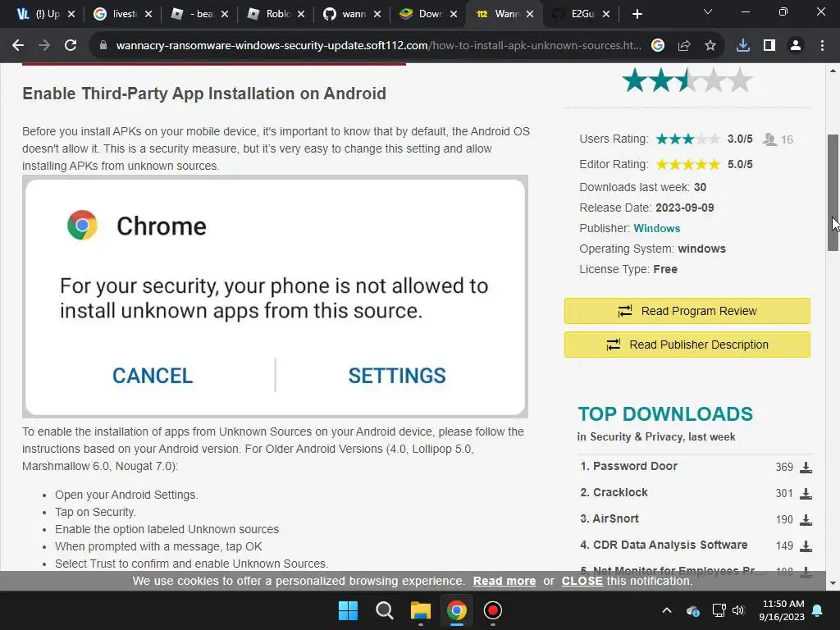
Task: Click 'Enable Third-Party App Installation on Android' heading
Action: (x=204, y=94)
